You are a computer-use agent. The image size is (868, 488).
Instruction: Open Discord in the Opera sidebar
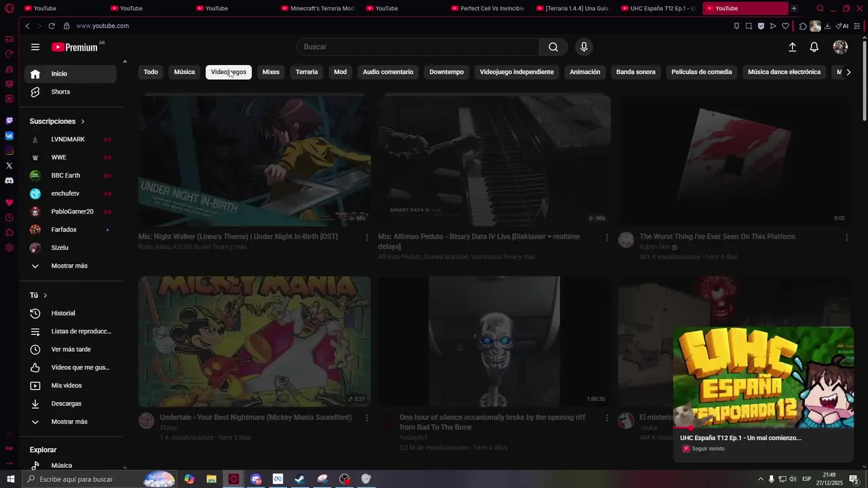(9, 181)
